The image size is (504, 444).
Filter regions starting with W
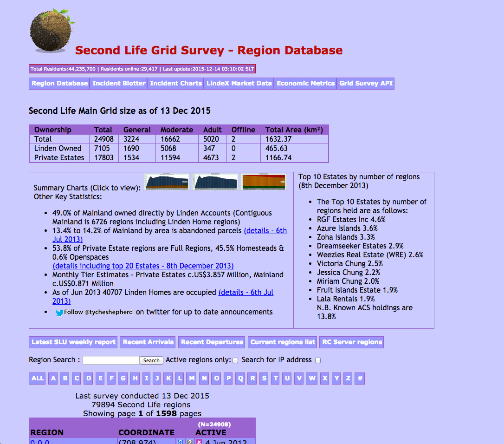pyautogui.click(x=312, y=379)
